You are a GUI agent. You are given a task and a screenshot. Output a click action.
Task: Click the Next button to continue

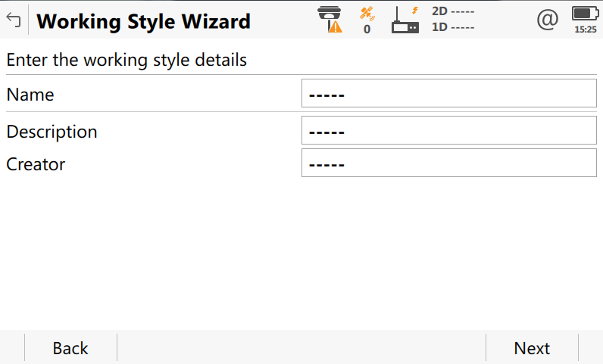coord(532,348)
